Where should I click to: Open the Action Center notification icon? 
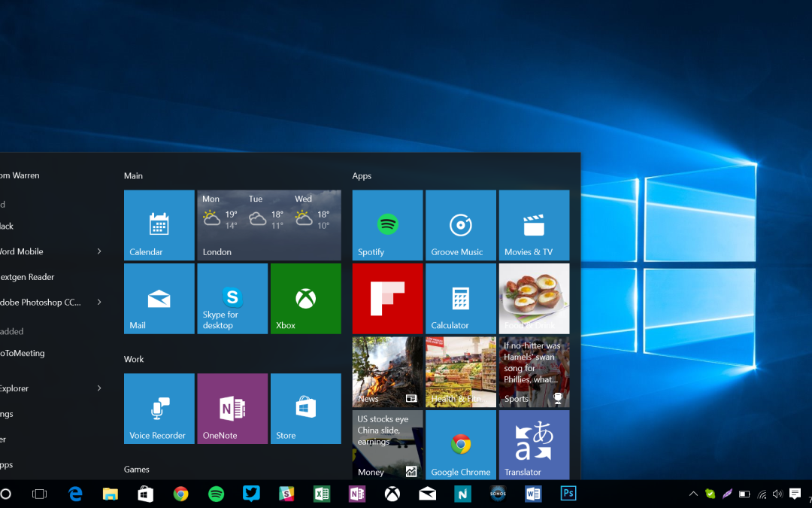pos(795,494)
